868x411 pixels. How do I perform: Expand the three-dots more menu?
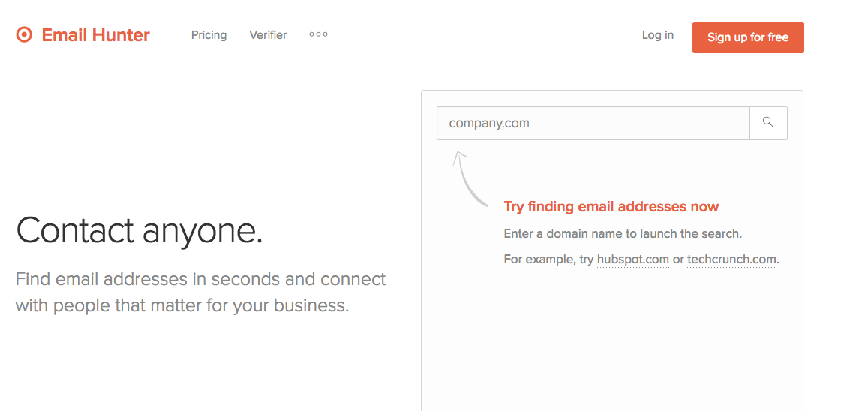[x=318, y=34]
